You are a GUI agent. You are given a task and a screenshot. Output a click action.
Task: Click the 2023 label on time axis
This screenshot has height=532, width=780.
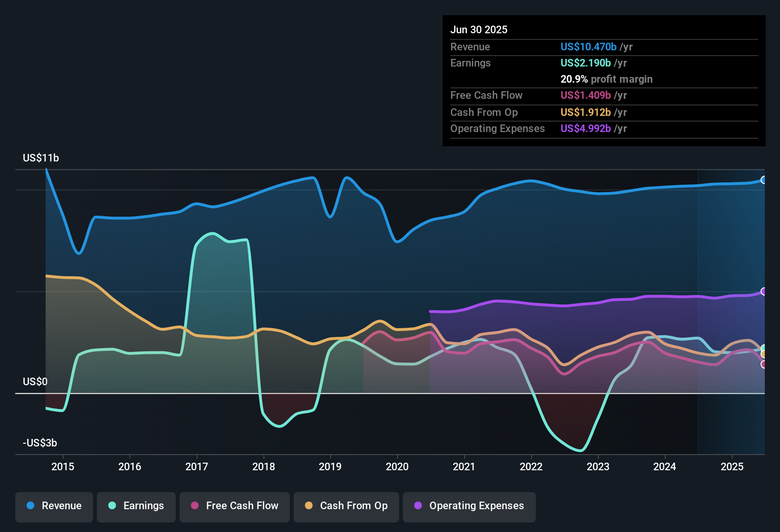pos(598,466)
